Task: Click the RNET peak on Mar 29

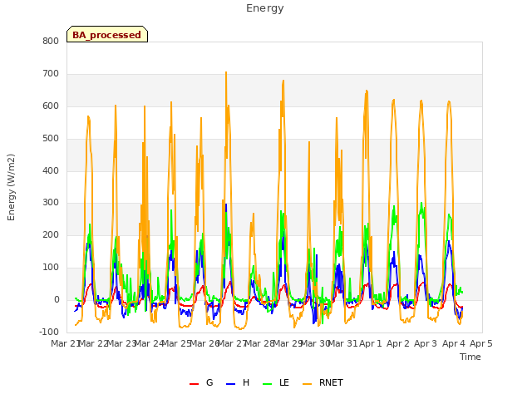Action: pos(283,81)
